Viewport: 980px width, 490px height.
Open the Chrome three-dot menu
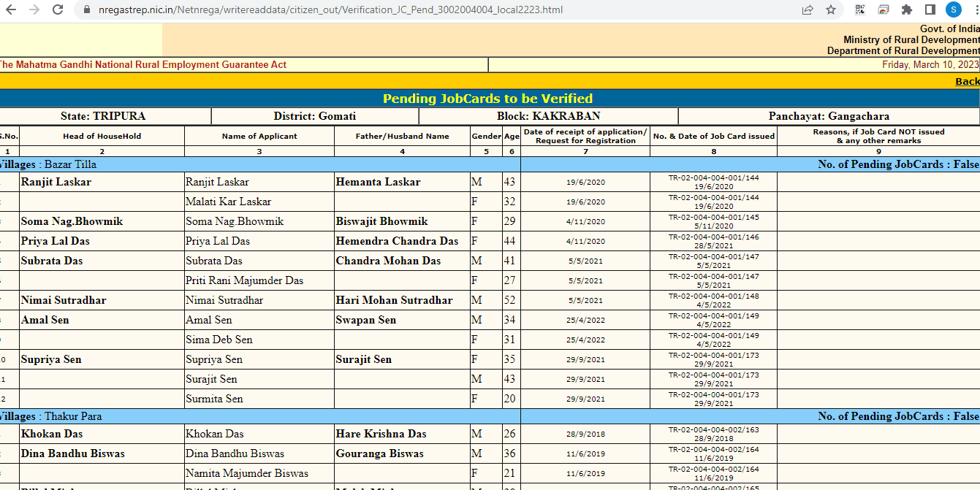point(975,9)
